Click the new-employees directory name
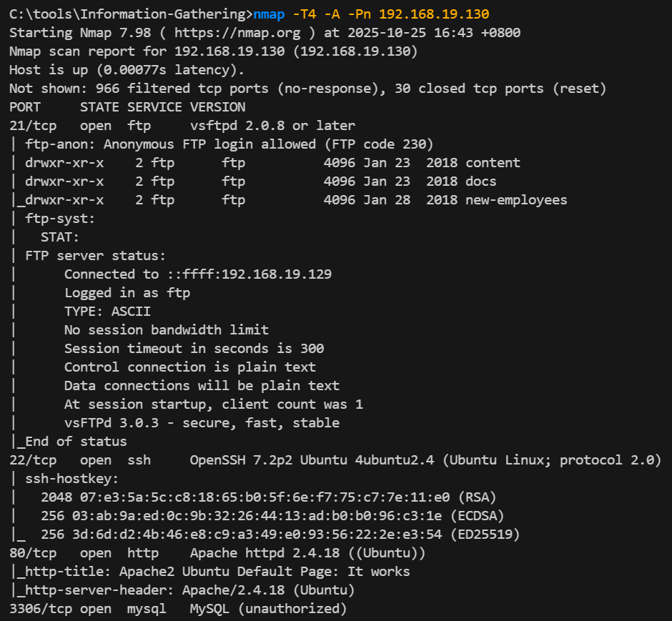The width and height of the screenshot is (672, 621). point(516,200)
